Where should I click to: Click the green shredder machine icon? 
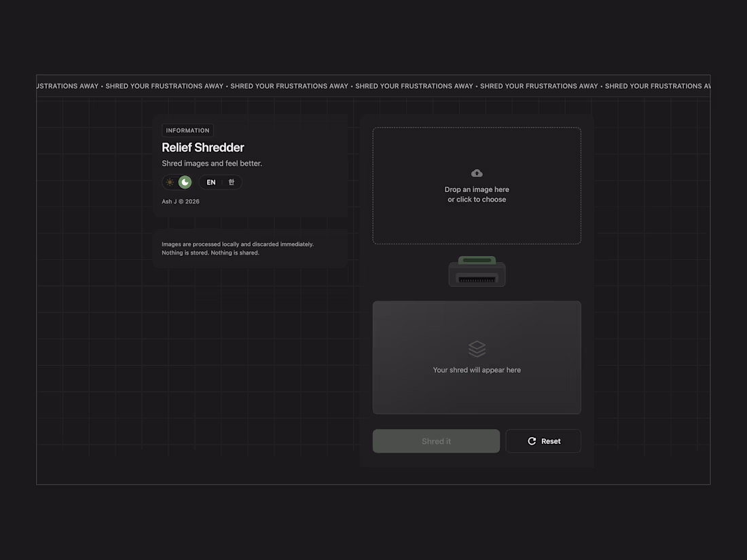[x=476, y=271]
